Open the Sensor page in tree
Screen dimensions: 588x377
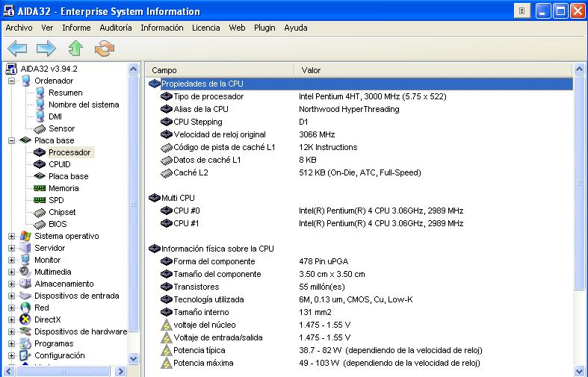(61, 128)
